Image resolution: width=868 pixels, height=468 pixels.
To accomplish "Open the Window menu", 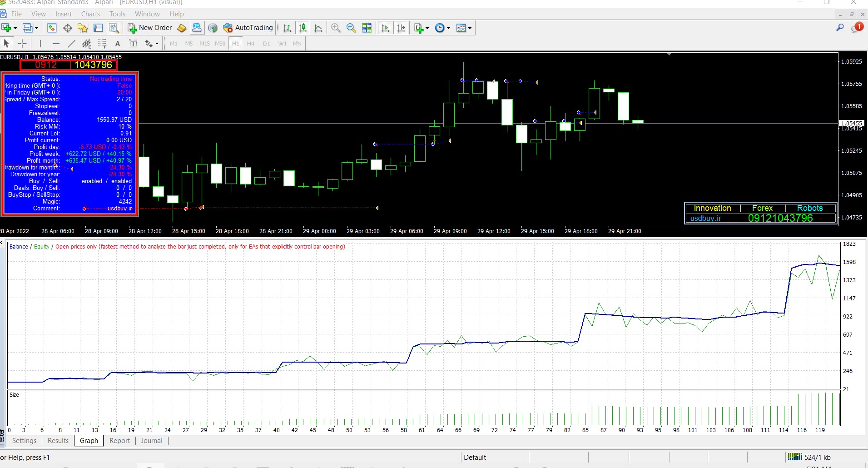I will coord(147,14).
